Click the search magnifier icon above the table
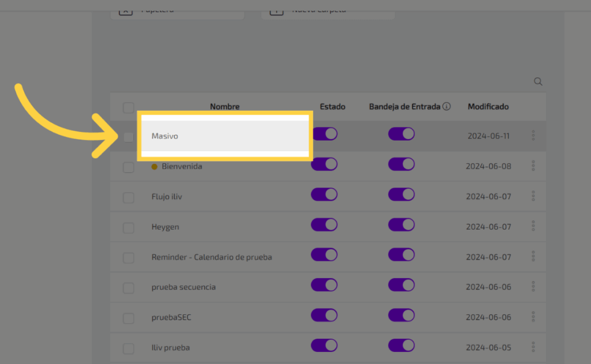 (x=538, y=81)
